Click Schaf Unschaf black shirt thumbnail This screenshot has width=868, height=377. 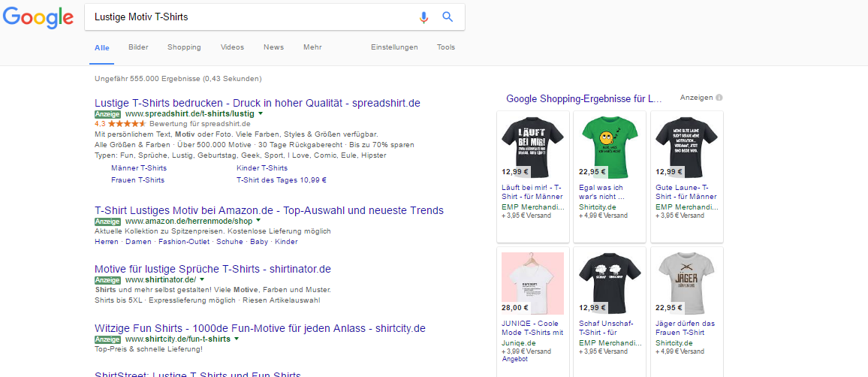pyautogui.click(x=610, y=283)
